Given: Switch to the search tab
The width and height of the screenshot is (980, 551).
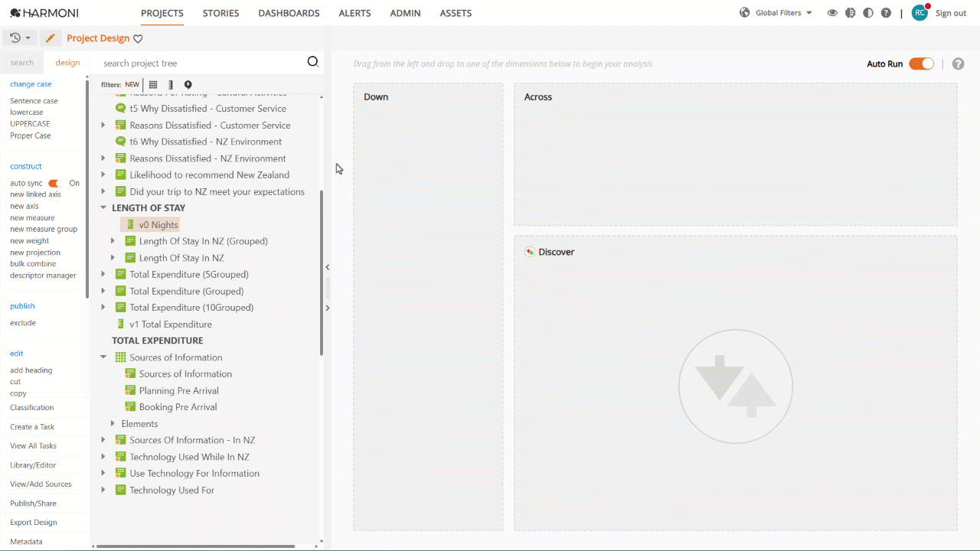Looking at the screenshot, I should click(x=22, y=63).
